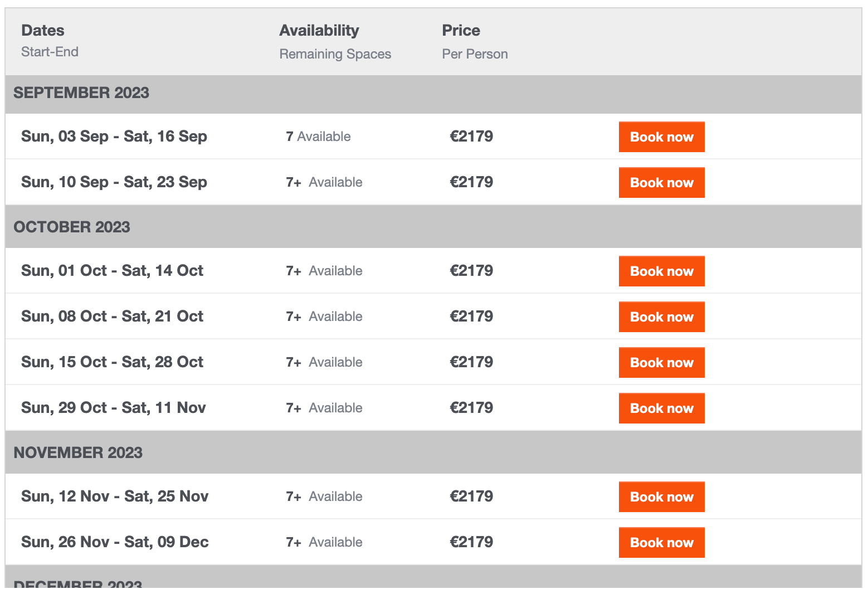Book the 29 Oct - 11 Nov trip
868x594 pixels.
(661, 408)
